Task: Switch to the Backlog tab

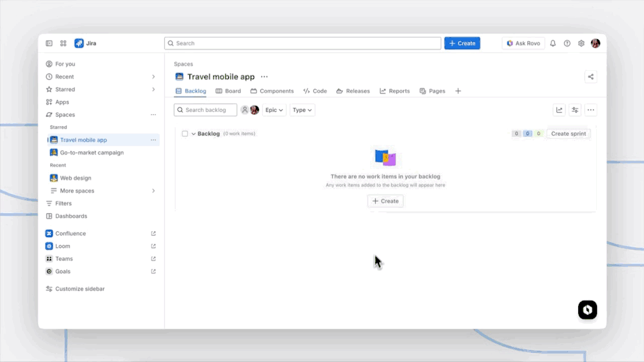Action: click(x=191, y=91)
